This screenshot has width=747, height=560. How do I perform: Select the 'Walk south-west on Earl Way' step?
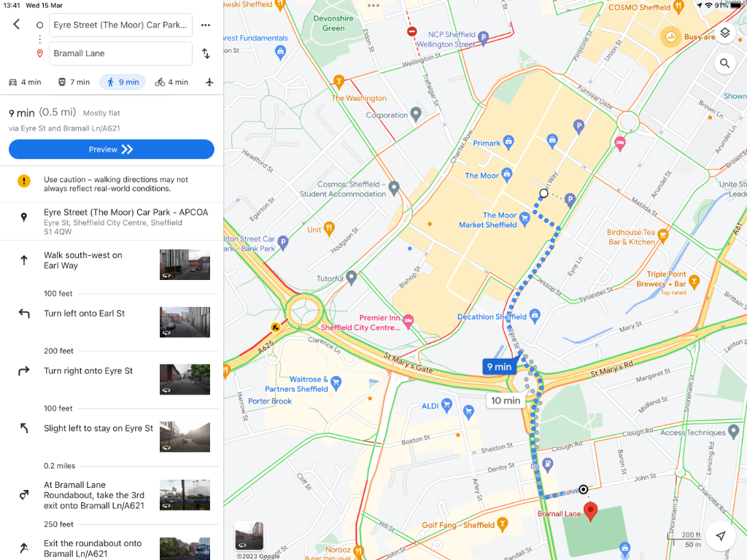tap(112, 264)
